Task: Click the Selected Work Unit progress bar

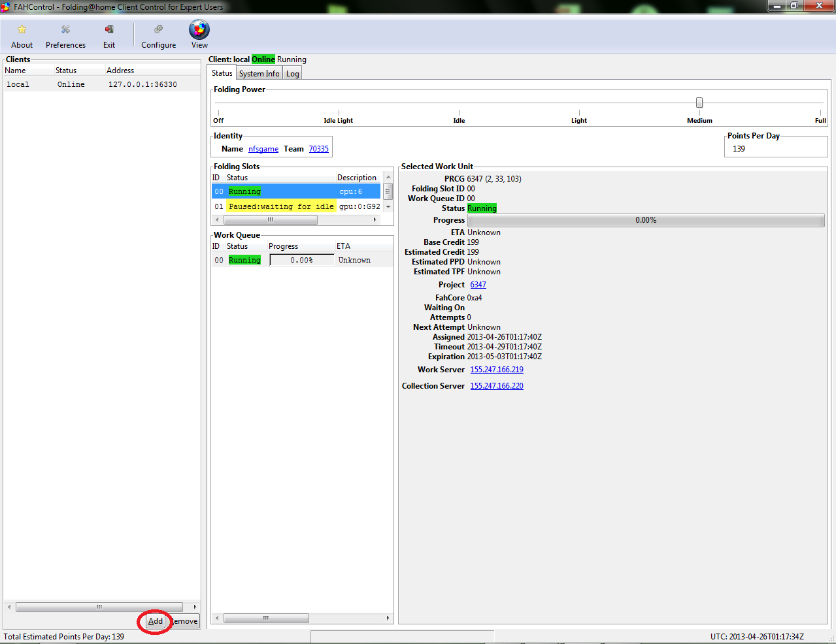Action: click(x=646, y=220)
